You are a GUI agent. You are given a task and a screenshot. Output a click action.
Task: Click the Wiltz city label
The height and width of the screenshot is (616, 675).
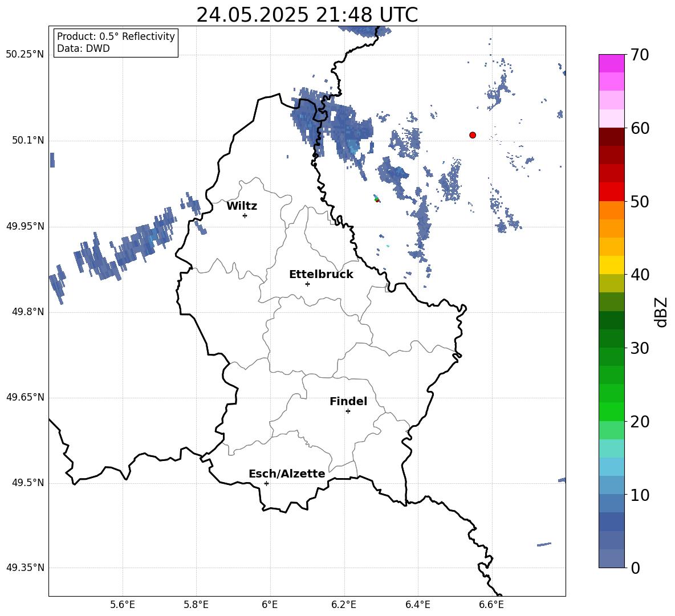(242, 206)
